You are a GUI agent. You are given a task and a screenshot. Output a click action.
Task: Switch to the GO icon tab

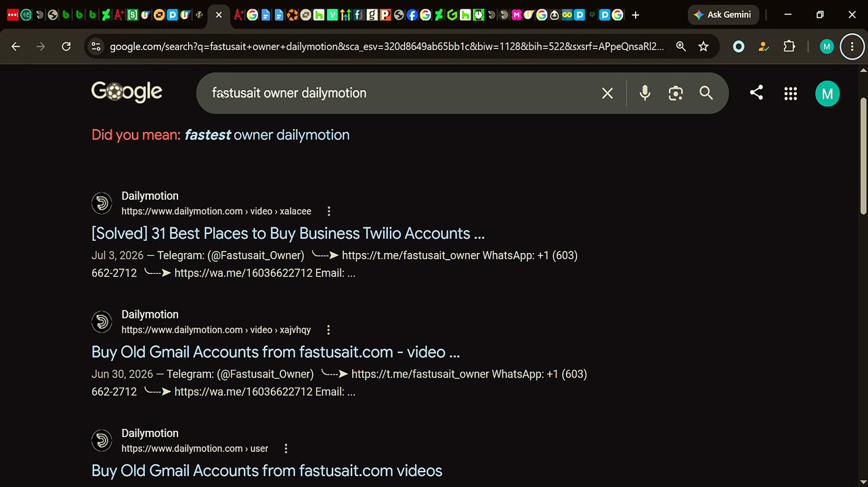point(567,15)
